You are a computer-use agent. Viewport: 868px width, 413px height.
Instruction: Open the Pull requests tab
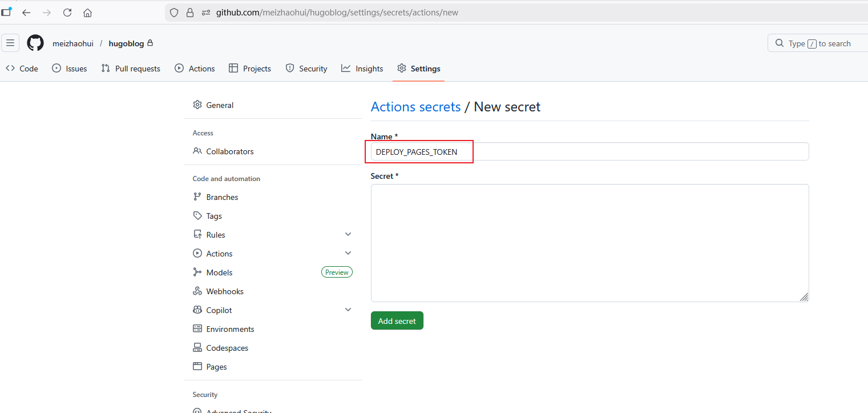pyautogui.click(x=131, y=69)
